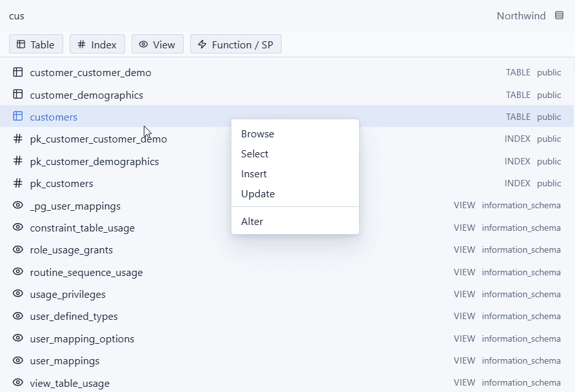Toggle the Function / SP filter
Screen dimensions: 575x392
[x=236, y=44]
